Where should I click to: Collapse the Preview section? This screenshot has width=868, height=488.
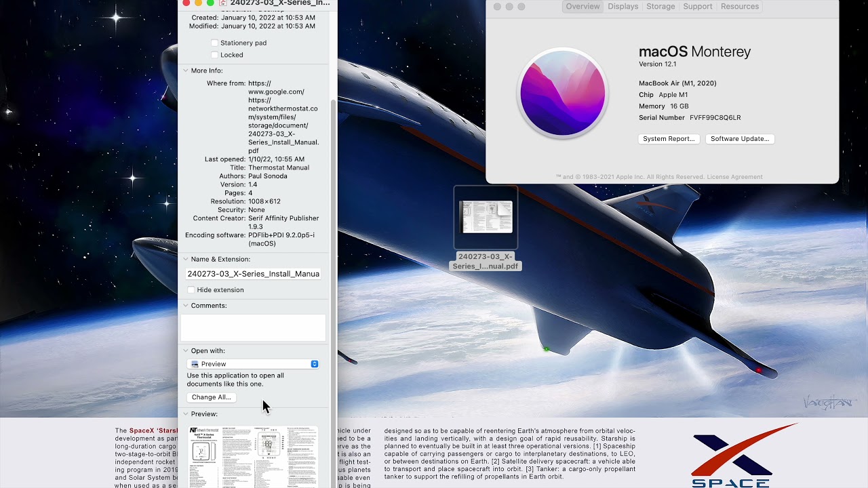pos(185,414)
